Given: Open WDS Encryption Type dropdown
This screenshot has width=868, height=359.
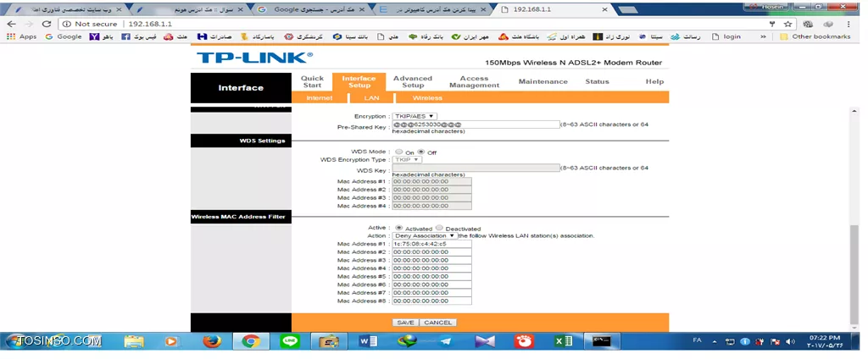Looking at the screenshot, I should coord(407,159).
